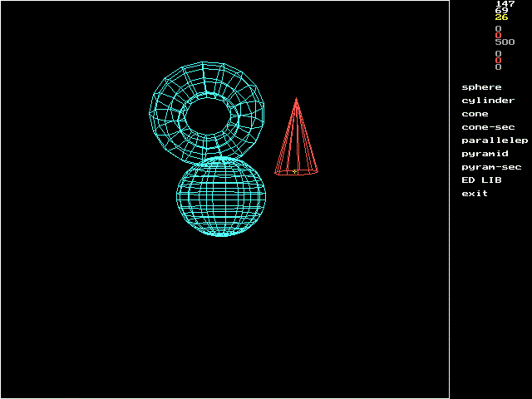Select the red cone wireframe object
This screenshot has height=399, width=532.
click(296, 136)
